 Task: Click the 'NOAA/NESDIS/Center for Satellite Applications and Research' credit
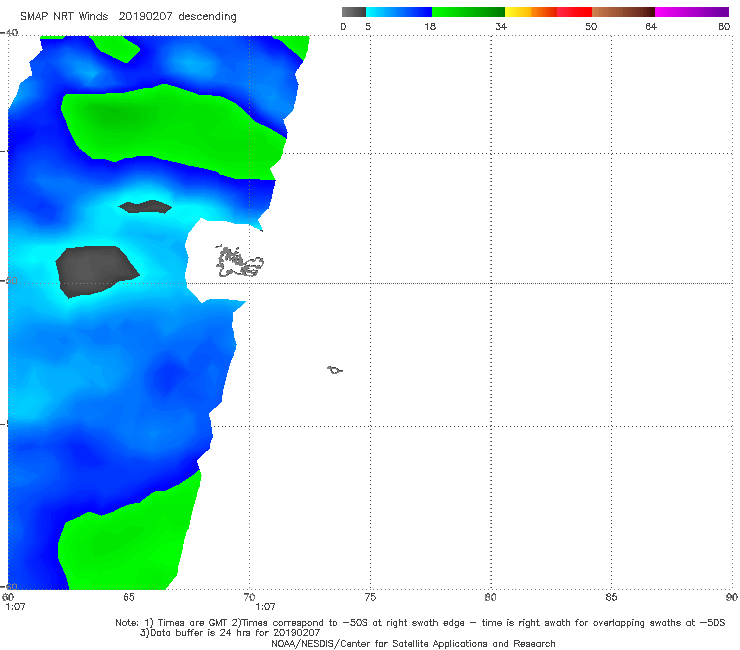pyautogui.click(x=413, y=644)
